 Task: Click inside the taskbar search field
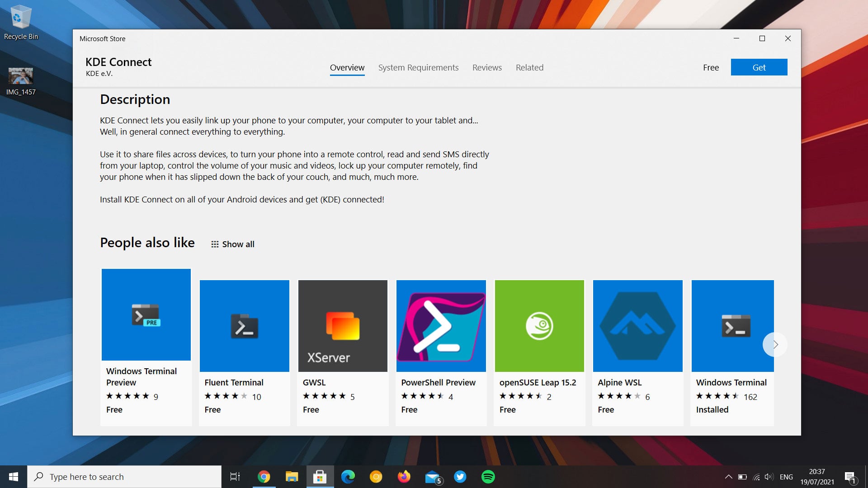(x=122, y=476)
